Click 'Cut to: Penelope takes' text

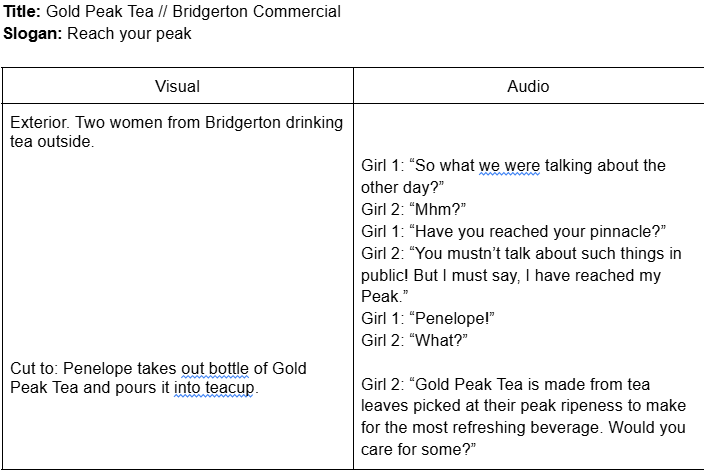(x=93, y=369)
